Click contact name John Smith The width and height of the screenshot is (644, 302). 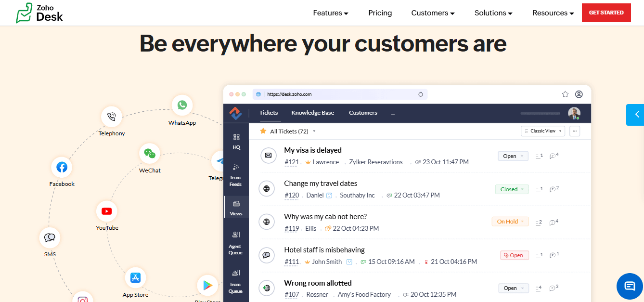327,262
